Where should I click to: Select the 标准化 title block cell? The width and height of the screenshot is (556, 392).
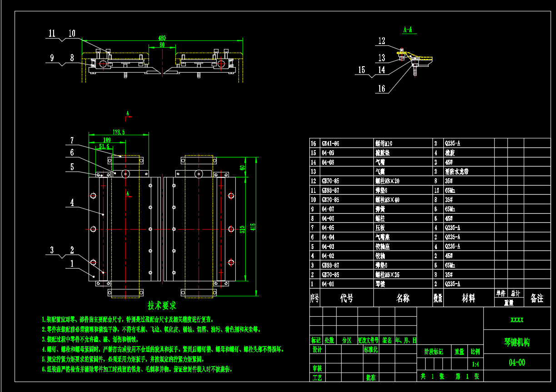tap(371, 350)
